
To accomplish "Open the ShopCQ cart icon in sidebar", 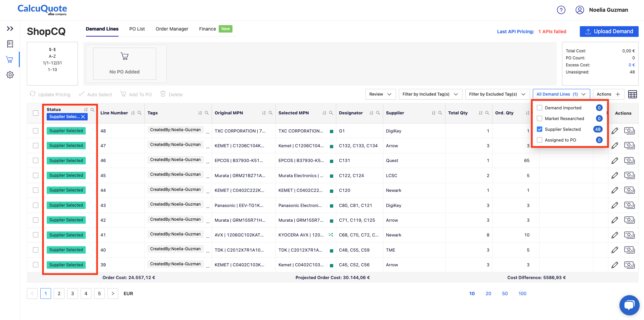I will pos(10,60).
